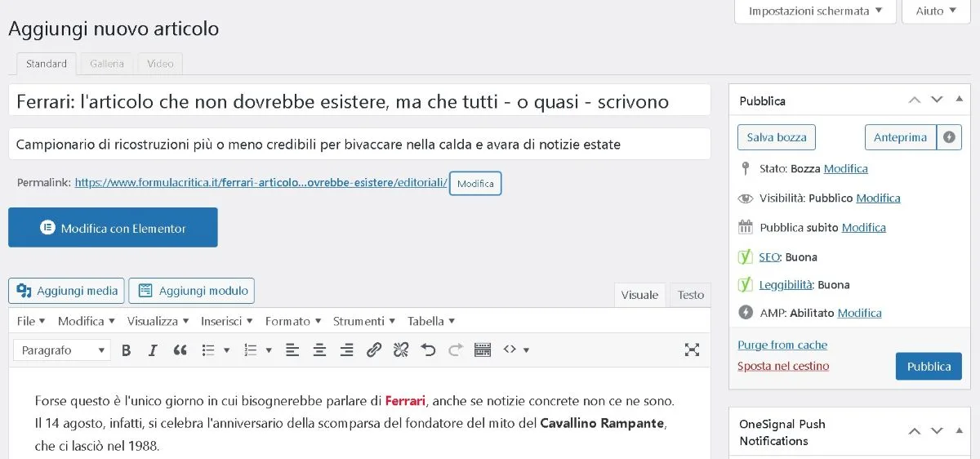Apply italic formatting
Image resolution: width=980 pixels, height=459 pixels.
pyautogui.click(x=153, y=350)
